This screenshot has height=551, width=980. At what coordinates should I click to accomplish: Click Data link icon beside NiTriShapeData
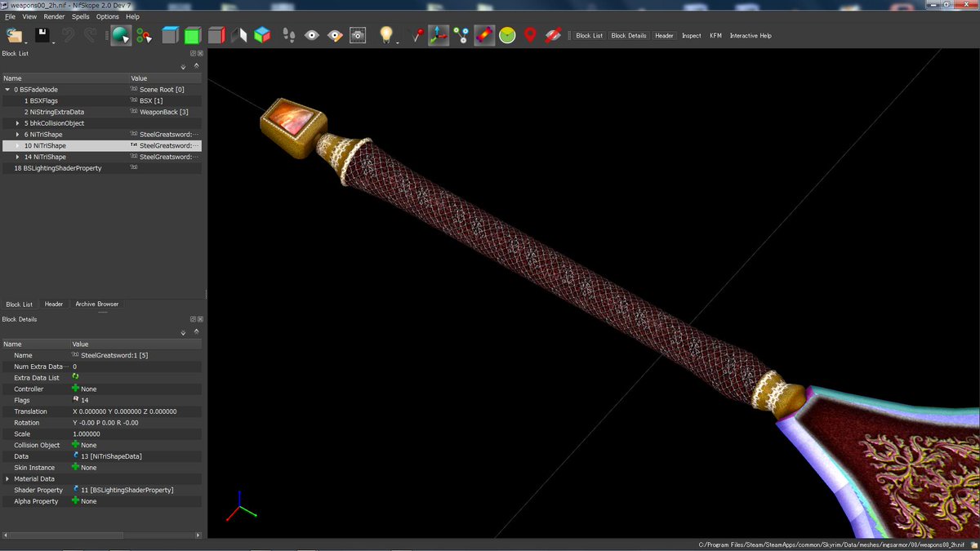click(x=76, y=456)
